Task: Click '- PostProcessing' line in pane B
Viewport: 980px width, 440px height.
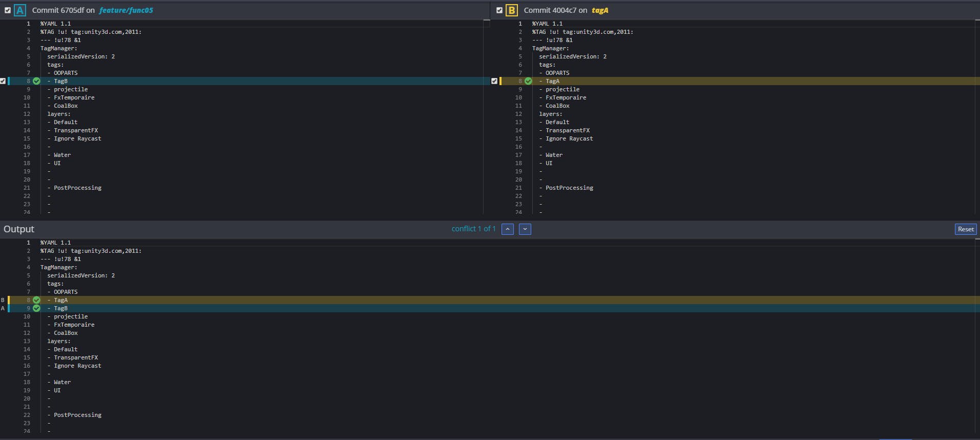Action: [566, 188]
